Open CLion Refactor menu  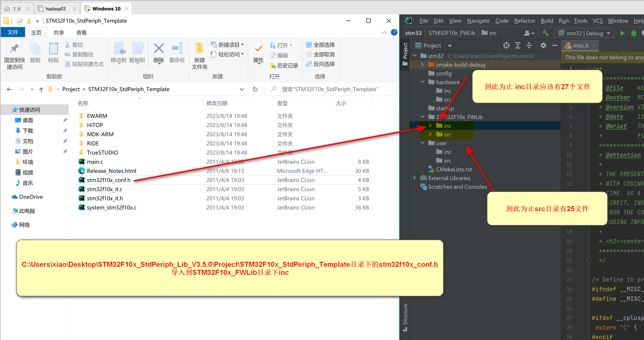pos(524,21)
